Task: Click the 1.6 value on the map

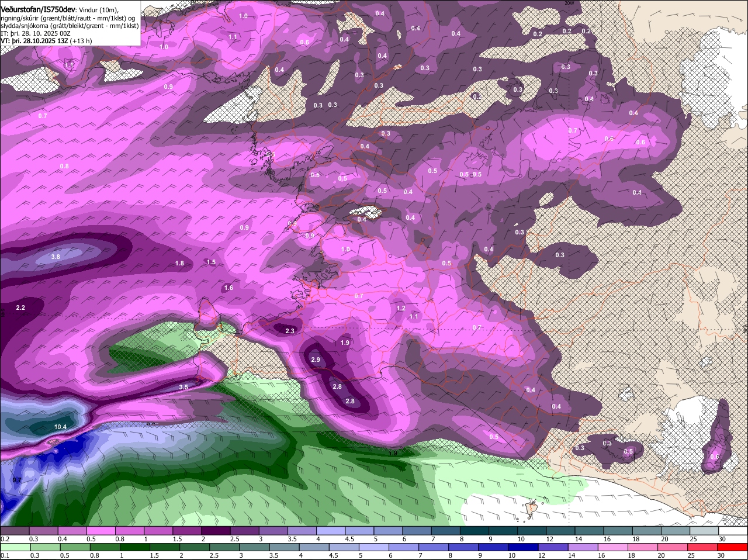Action: pos(228,288)
